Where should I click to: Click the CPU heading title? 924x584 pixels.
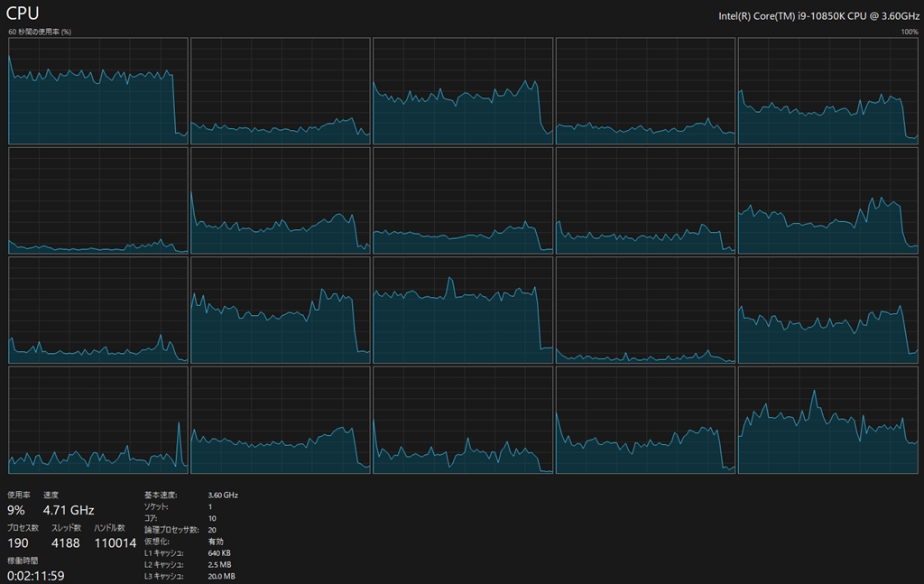tap(23, 13)
